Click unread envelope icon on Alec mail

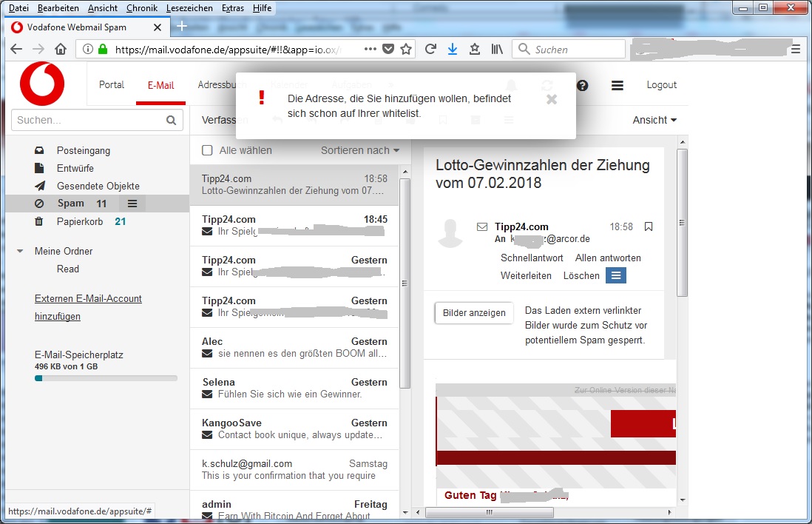(207, 354)
